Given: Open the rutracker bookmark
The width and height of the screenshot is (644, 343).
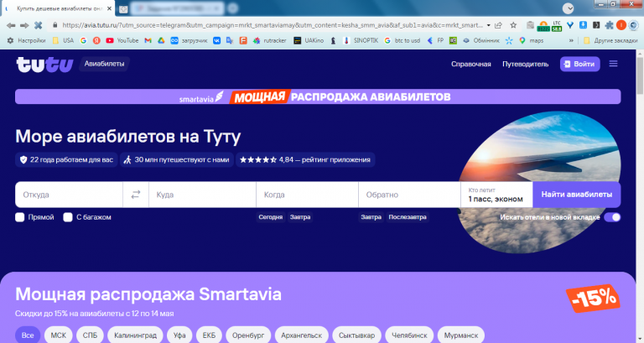Looking at the screenshot, I should pyautogui.click(x=270, y=40).
